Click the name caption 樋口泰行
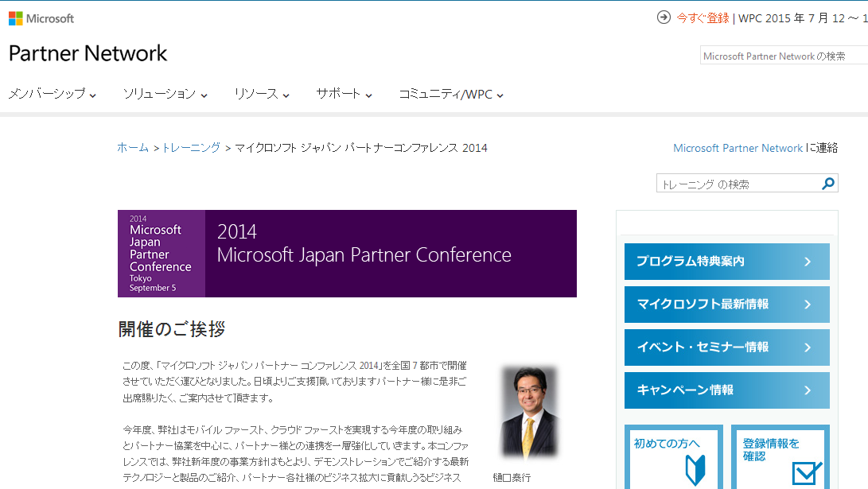The width and height of the screenshot is (868, 489). (x=512, y=477)
